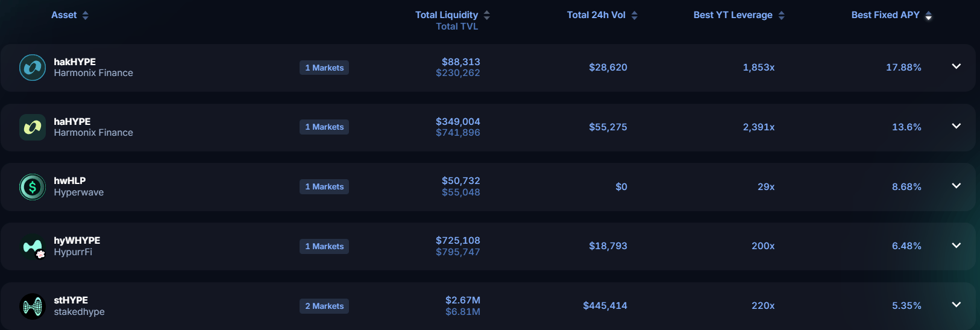Screen dimensions: 980x330
Task: Expand the haHYPE row chevron
Action: point(956,126)
